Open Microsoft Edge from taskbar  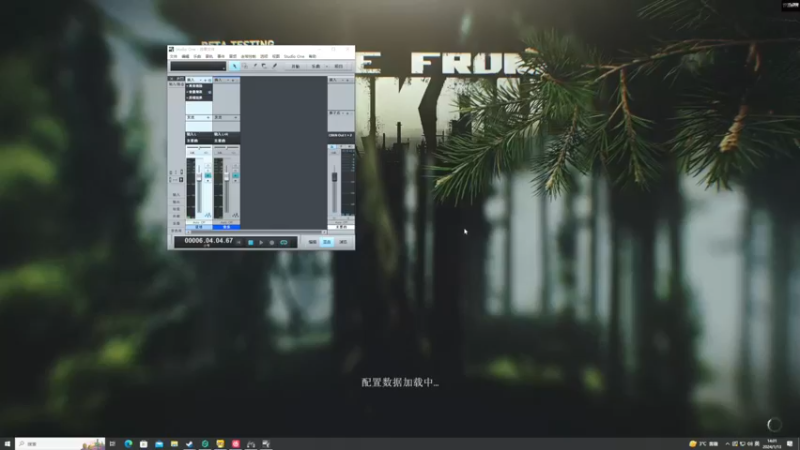pos(128,444)
